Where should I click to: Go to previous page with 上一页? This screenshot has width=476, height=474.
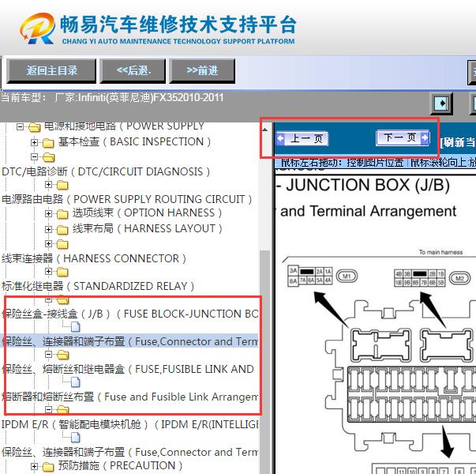click(302, 139)
